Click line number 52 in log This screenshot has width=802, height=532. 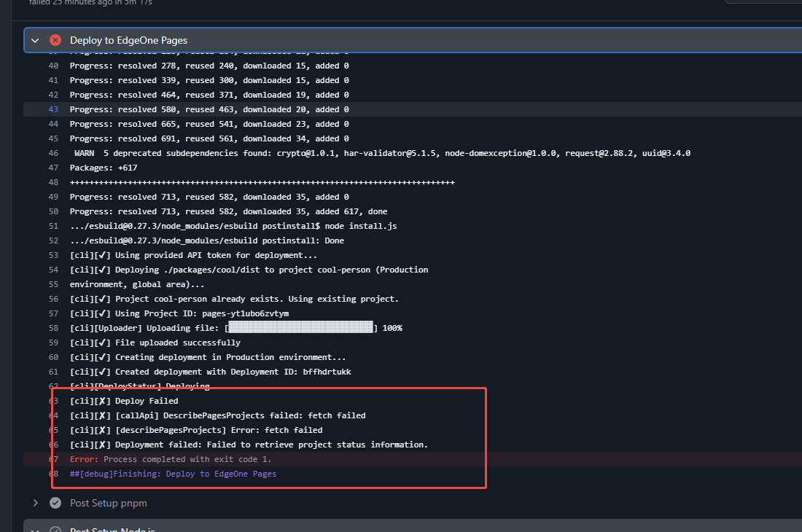pos(53,240)
